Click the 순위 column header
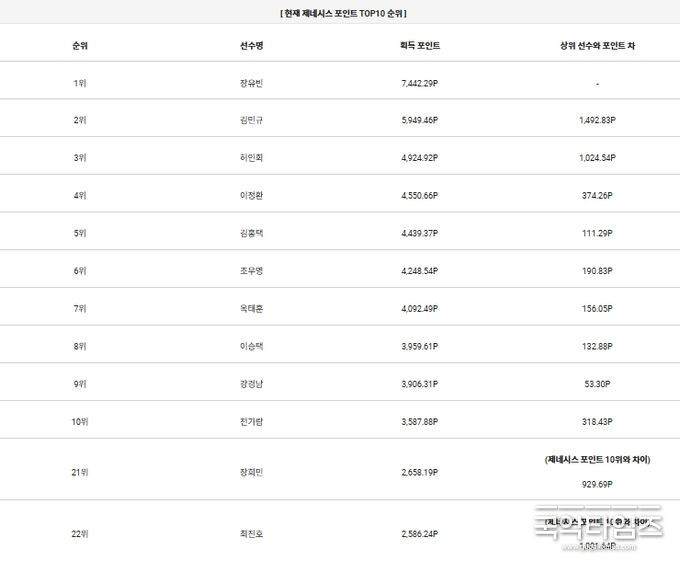680x561 pixels. tap(80, 46)
